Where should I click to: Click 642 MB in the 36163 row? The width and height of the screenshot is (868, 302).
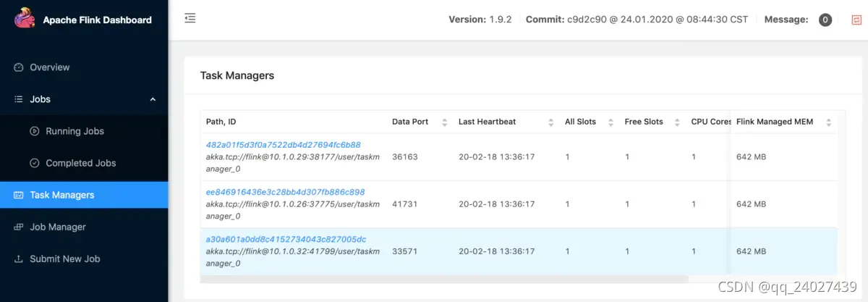point(751,156)
